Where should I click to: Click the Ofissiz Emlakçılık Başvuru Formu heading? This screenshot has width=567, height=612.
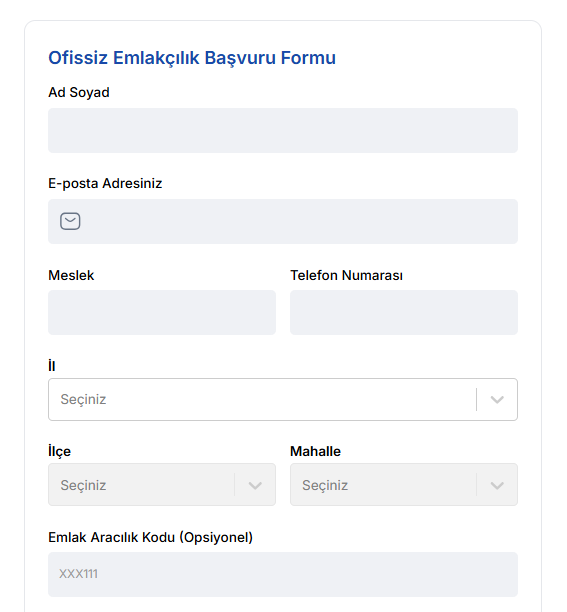[192, 58]
